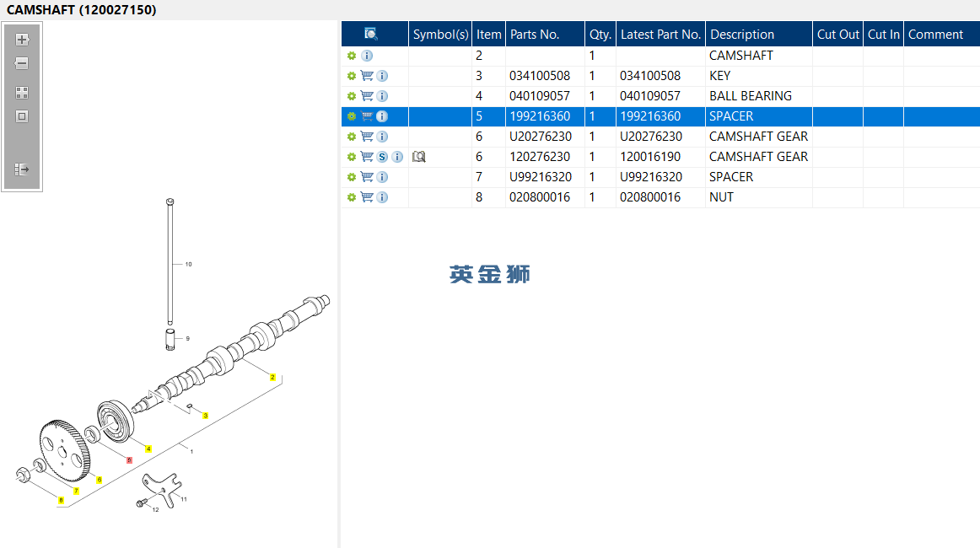Image resolution: width=980 pixels, height=548 pixels.
Task: Click the gear icon on the KEY row
Action: 352,76
